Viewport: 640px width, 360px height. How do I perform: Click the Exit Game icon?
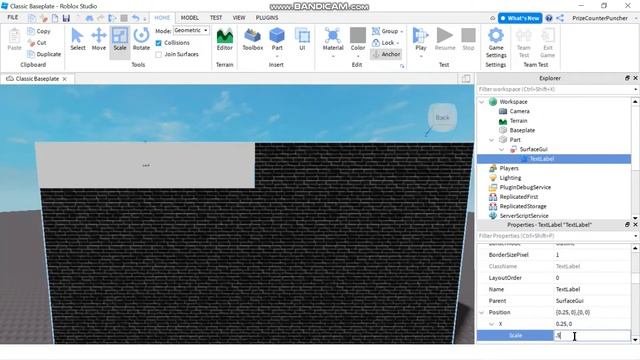point(547,43)
